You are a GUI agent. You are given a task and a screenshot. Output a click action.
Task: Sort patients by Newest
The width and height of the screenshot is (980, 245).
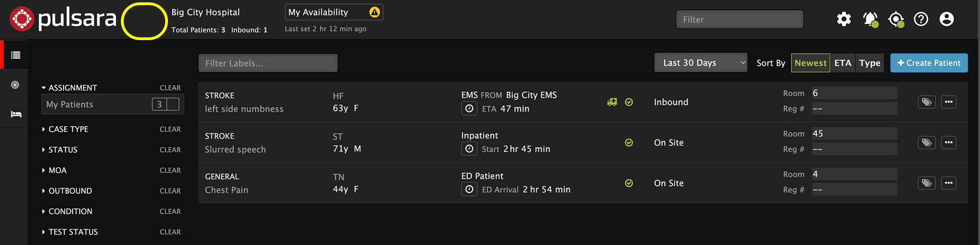click(810, 63)
